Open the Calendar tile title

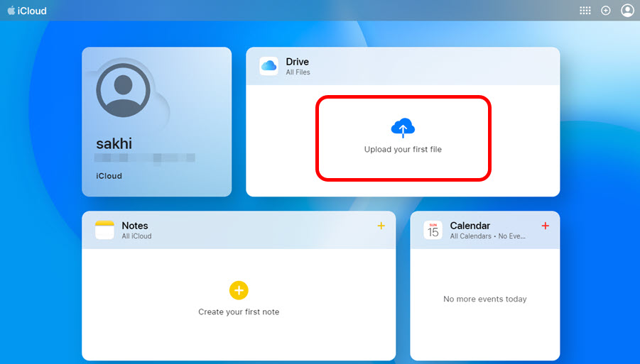pyautogui.click(x=470, y=226)
